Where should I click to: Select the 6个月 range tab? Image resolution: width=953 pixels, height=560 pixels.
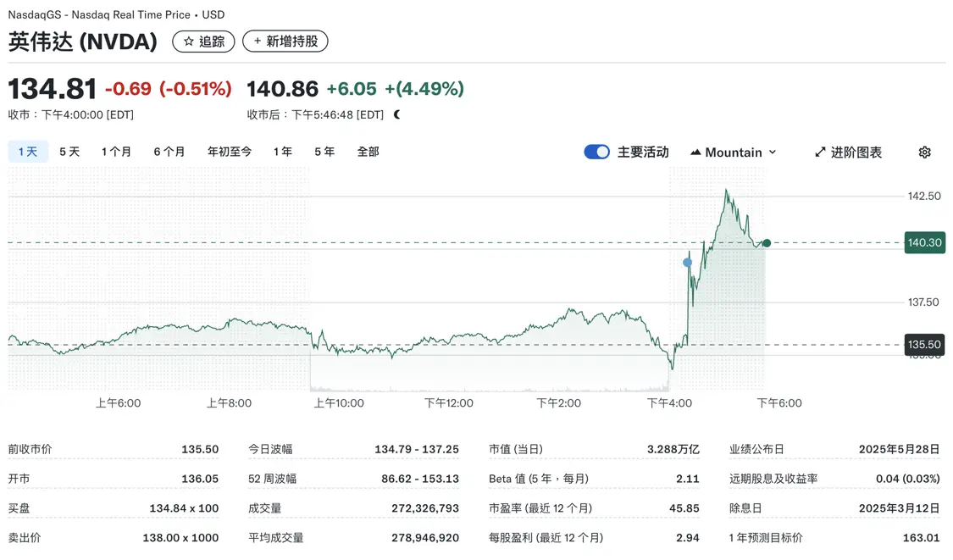coord(169,152)
